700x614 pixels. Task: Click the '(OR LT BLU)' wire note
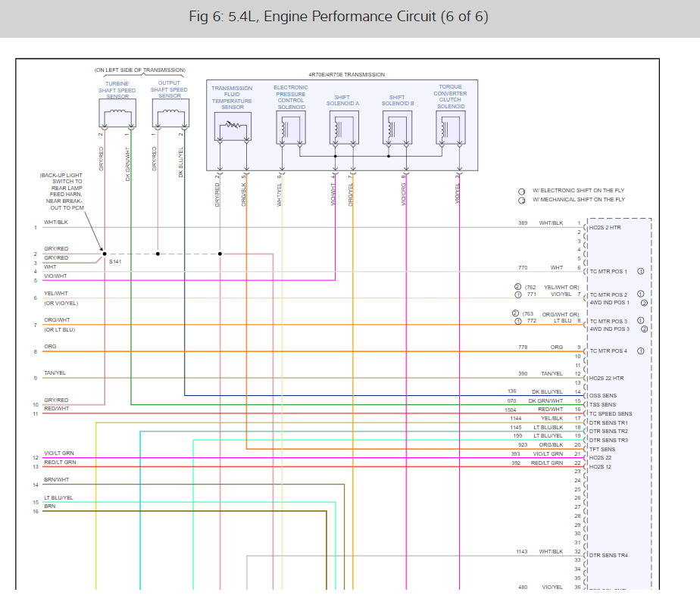click(x=59, y=330)
